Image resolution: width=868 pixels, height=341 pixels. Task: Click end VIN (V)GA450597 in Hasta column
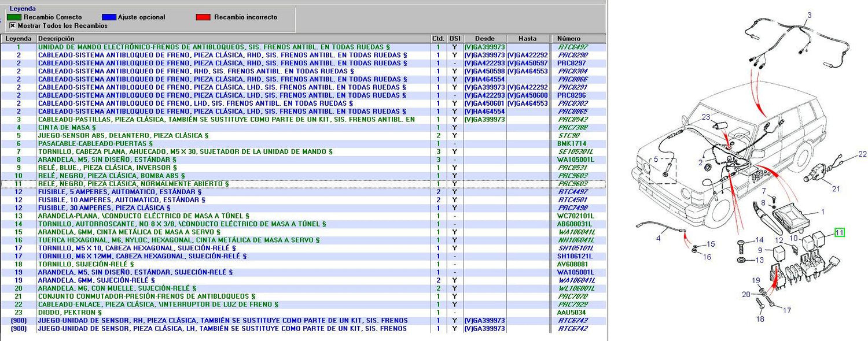[528, 63]
